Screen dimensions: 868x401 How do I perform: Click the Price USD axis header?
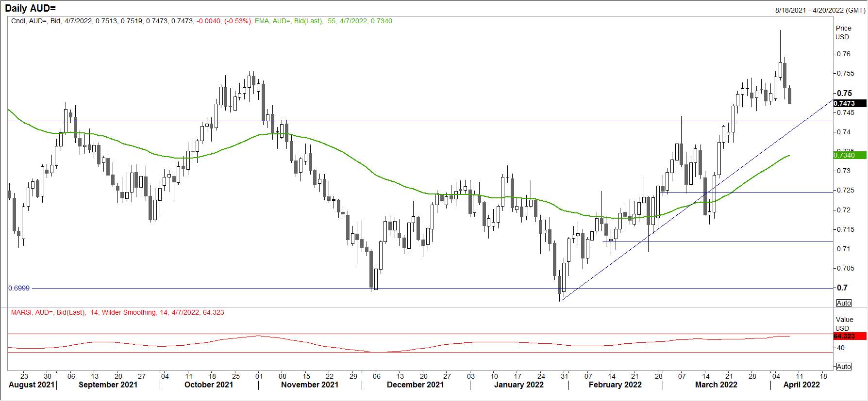(843, 32)
